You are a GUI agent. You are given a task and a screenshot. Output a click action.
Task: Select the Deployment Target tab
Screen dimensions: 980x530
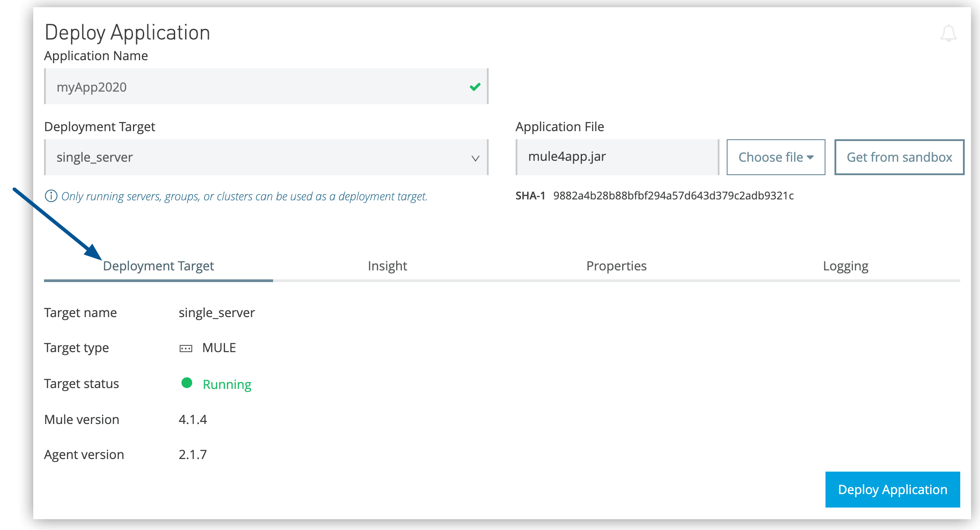pyautogui.click(x=159, y=265)
